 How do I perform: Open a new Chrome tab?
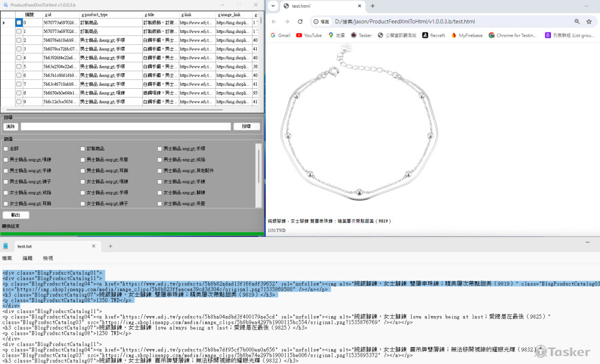[373, 6]
